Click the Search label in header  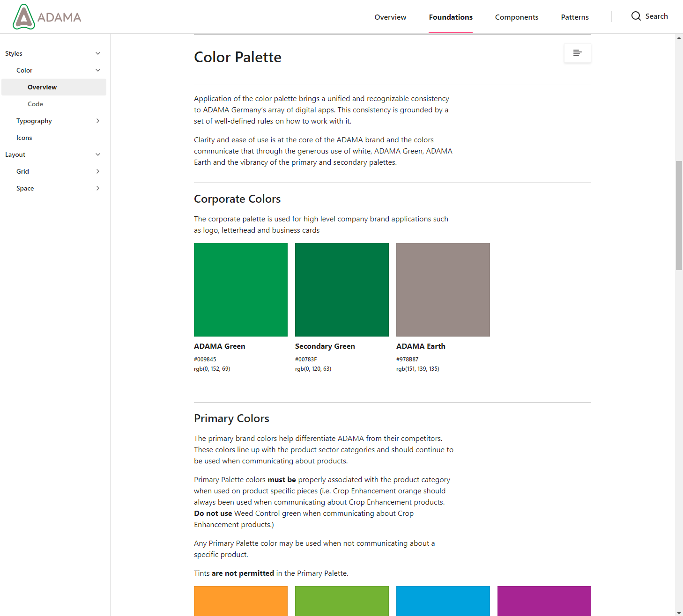point(656,16)
